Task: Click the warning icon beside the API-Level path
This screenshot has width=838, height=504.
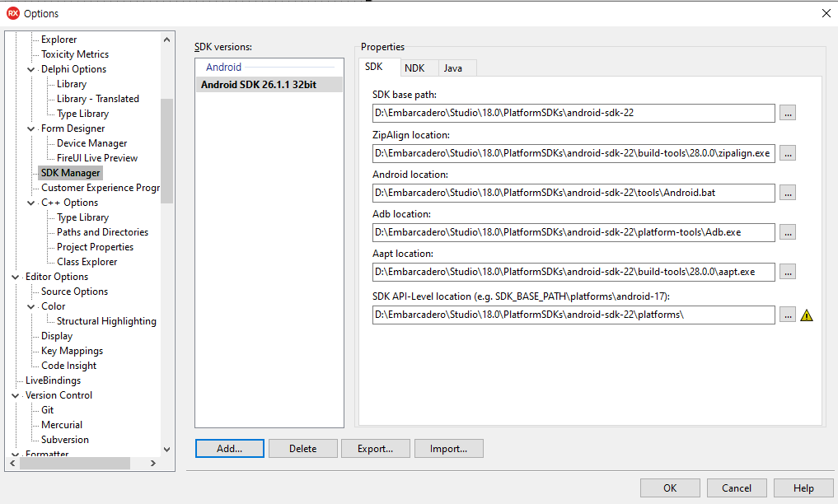Action: tap(806, 315)
